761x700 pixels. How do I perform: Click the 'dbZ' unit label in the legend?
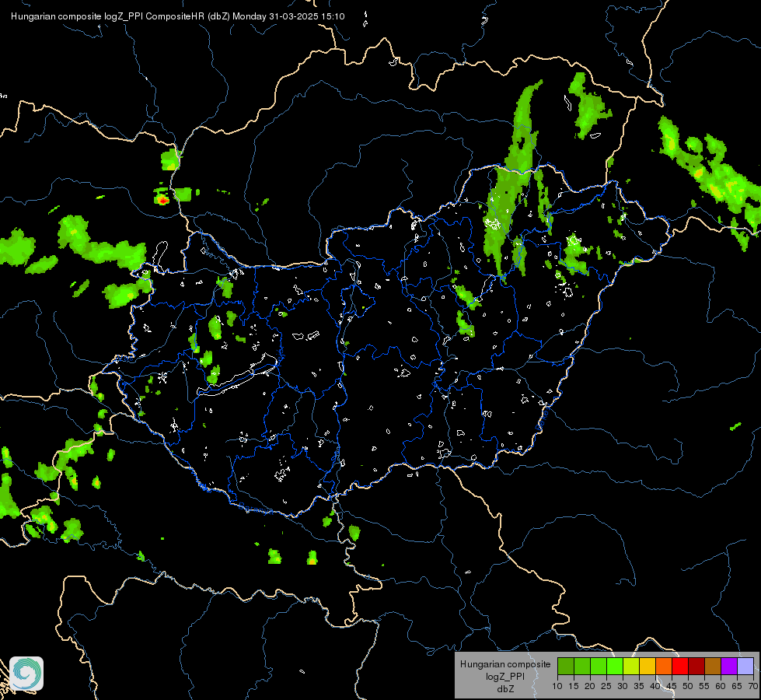click(x=505, y=689)
